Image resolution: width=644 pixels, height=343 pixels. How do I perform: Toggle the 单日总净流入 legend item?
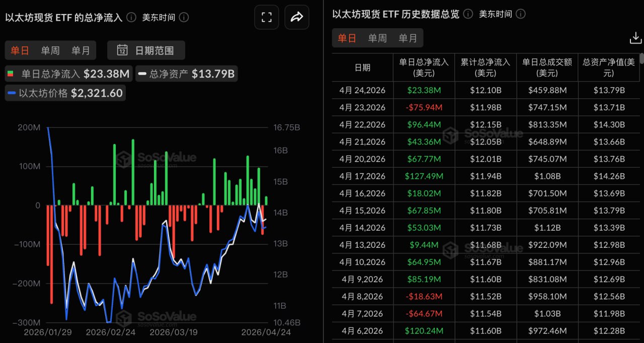pyautogui.click(x=68, y=74)
